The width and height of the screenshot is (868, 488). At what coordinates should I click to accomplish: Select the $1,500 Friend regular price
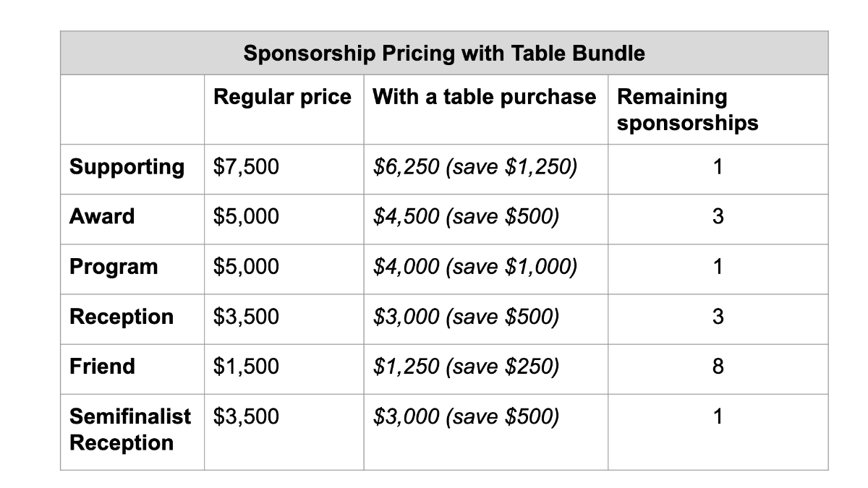click(246, 367)
